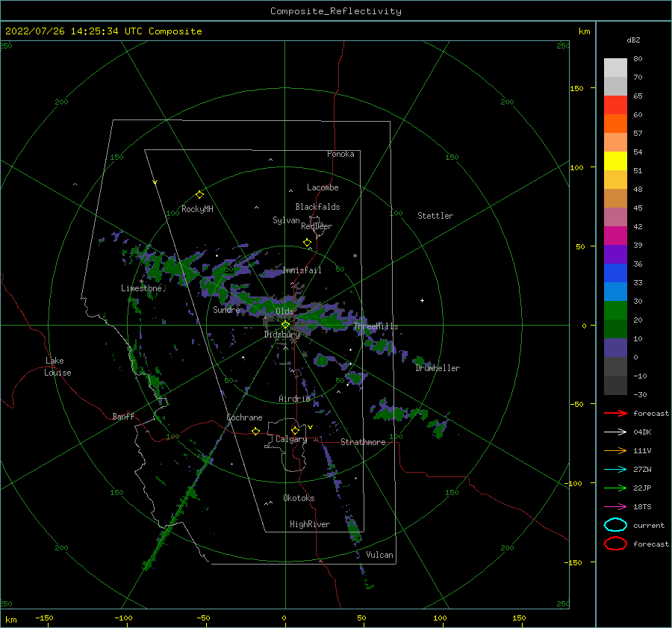
Task: Pick the green swatch between 30 and 20
Action: click(x=615, y=311)
